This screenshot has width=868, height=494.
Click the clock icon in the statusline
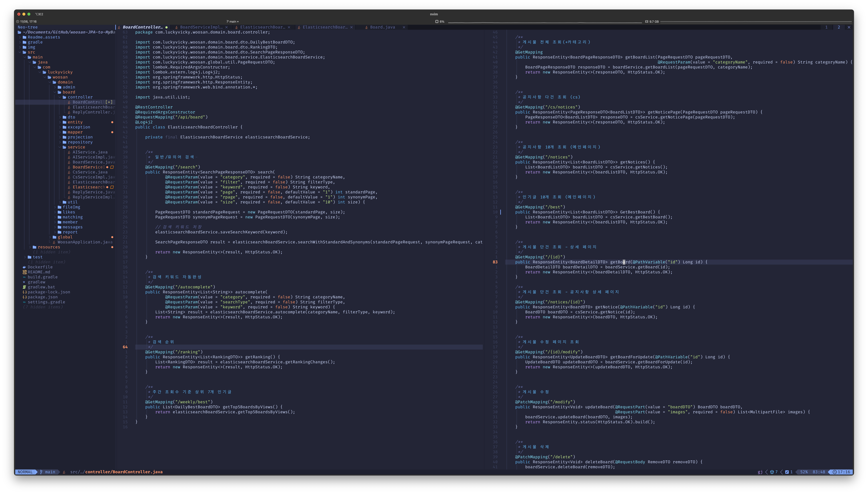835,472
